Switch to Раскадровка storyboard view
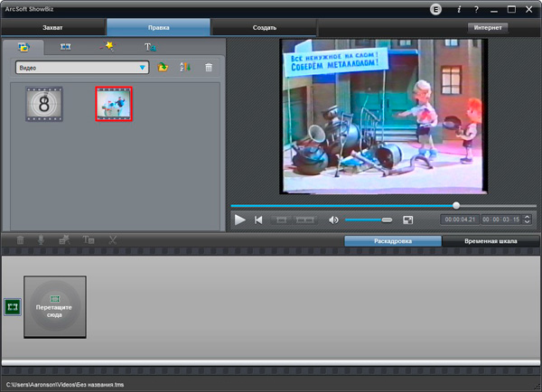The image size is (542, 392). [x=392, y=241]
